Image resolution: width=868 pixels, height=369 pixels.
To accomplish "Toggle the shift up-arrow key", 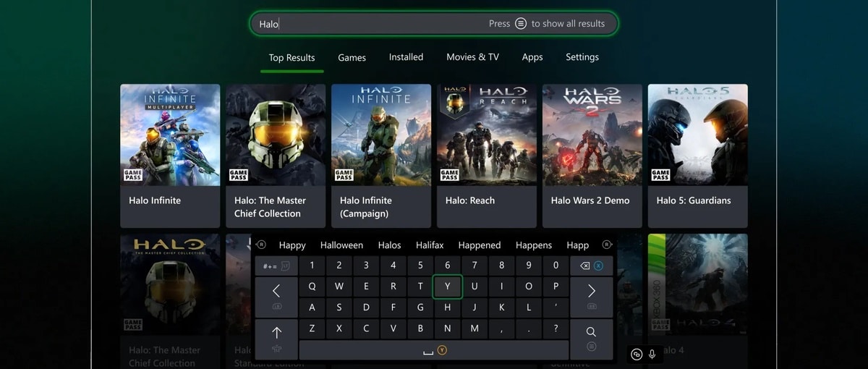I will point(276,339).
